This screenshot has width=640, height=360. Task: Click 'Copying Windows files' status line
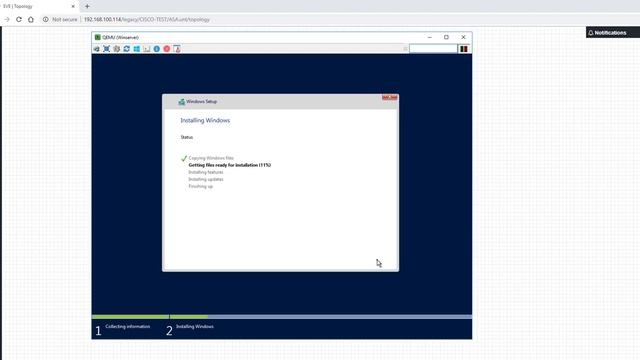pyautogui.click(x=211, y=158)
